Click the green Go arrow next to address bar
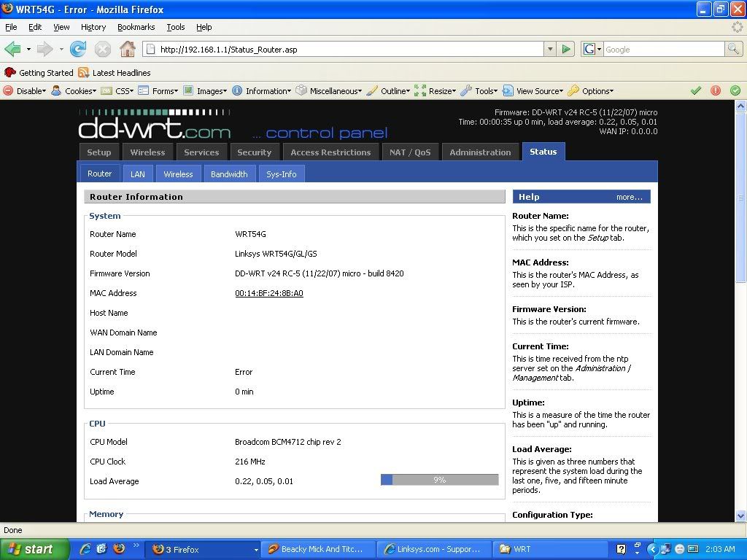The image size is (747, 560). pyautogui.click(x=565, y=49)
